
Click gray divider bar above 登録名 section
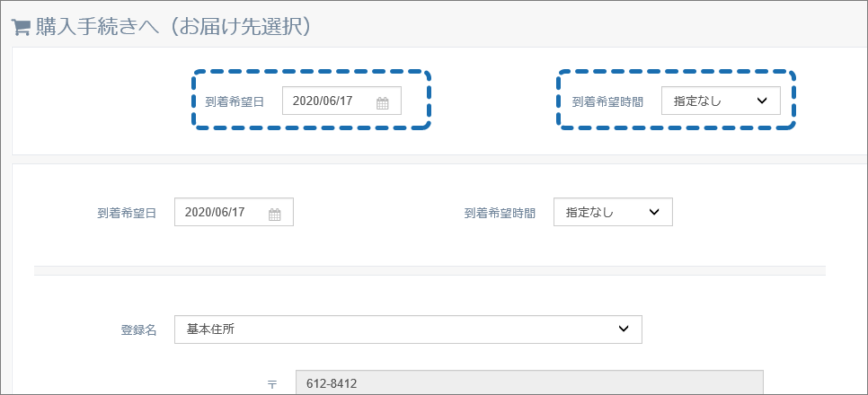(x=430, y=270)
